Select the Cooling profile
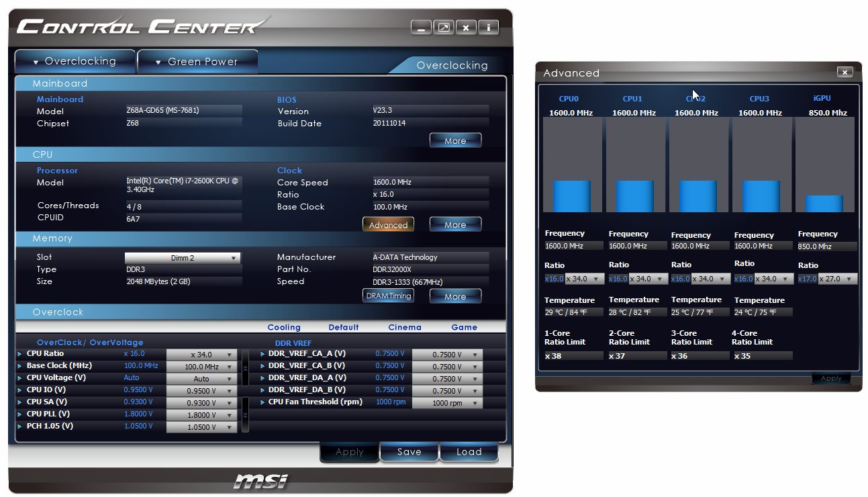 (284, 327)
